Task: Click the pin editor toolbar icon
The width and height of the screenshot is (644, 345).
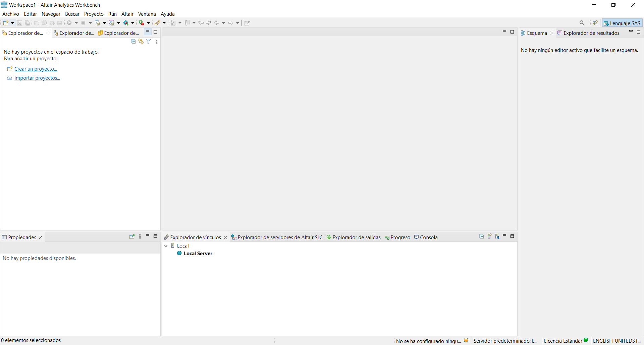Action: [x=247, y=23]
